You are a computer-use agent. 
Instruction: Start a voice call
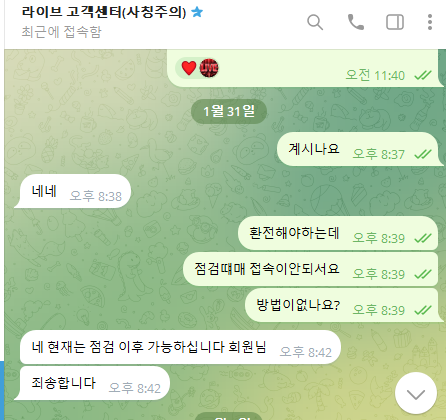[356, 22]
